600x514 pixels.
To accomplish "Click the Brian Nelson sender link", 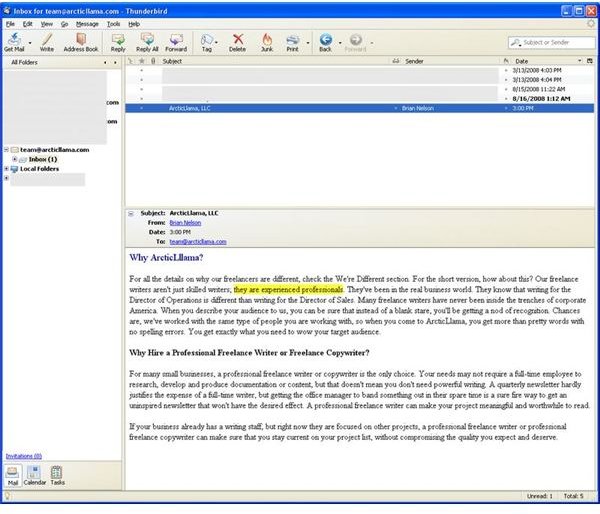I will coord(185,223).
